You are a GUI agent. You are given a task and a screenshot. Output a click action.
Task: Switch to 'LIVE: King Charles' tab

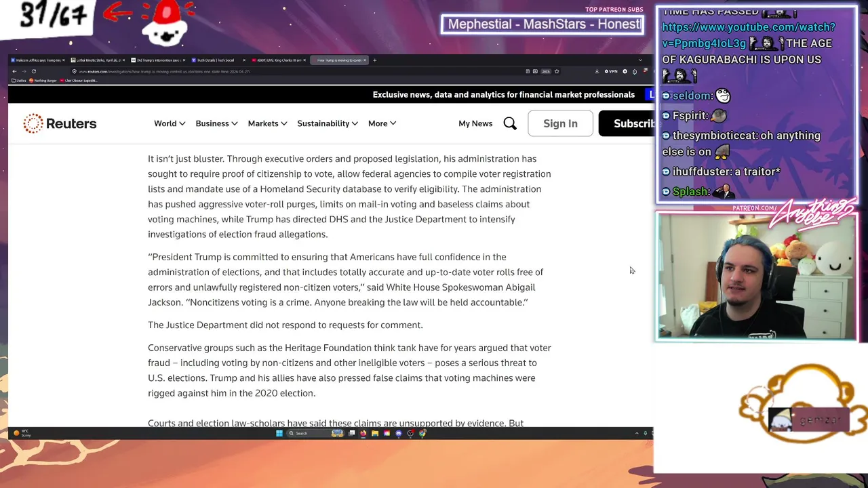coord(278,60)
